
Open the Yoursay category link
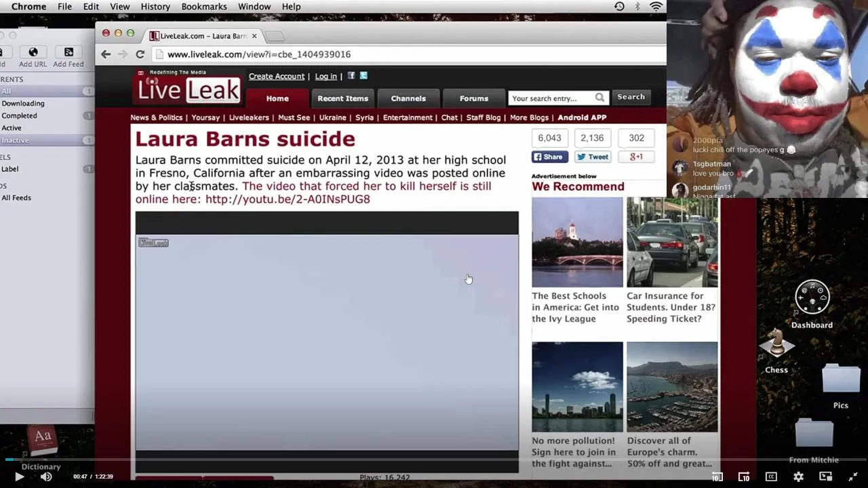coord(205,117)
